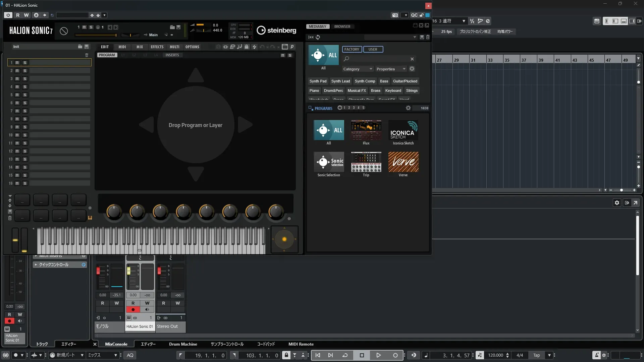Open the HALion Sonic plugin snapshot camera icon
The image size is (644, 362).
click(x=395, y=15)
